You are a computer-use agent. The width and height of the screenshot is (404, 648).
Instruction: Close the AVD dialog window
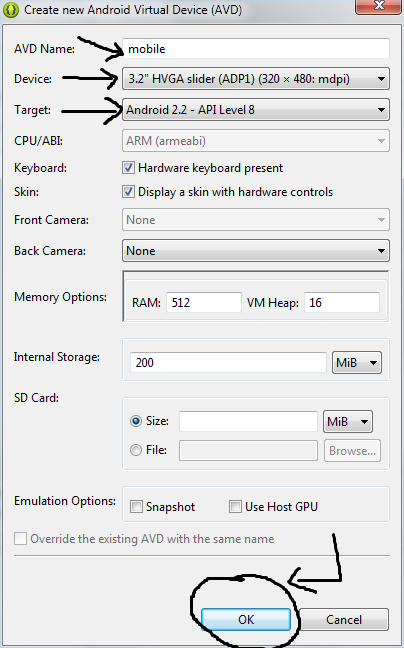click(x=379, y=6)
